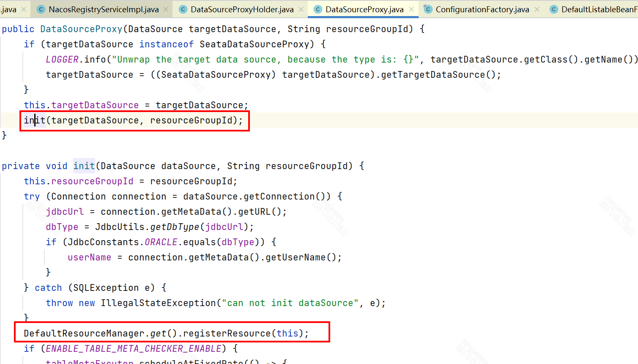Switch to NacosRegistryServiceImpl.java tab
The height and width of the screenshot is (364, 638).
click(104, 9)
